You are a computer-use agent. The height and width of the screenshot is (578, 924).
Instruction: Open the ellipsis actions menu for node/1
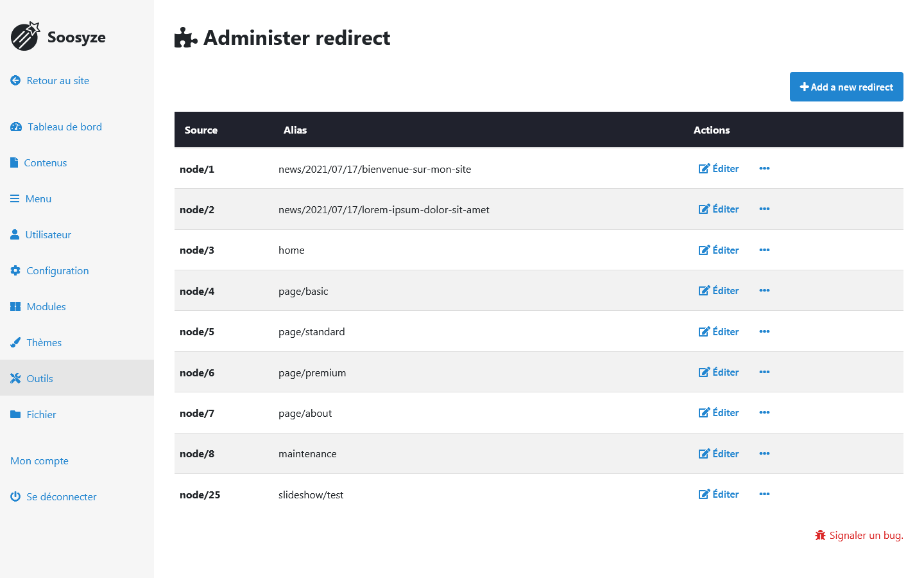(x=764, y=168)
